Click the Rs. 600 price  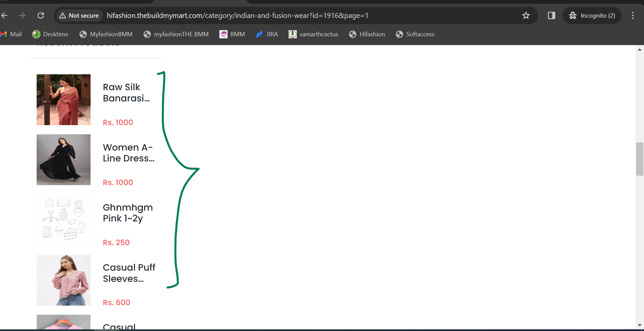pos(117,303)
